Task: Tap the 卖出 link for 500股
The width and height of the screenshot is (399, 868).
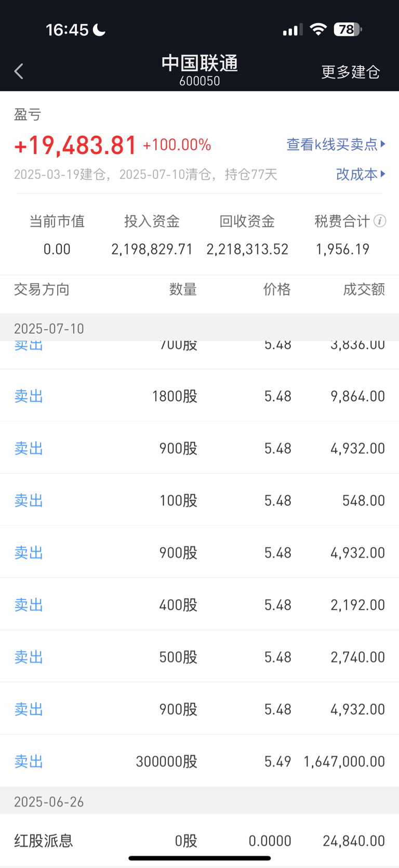Action: (29, 656)
